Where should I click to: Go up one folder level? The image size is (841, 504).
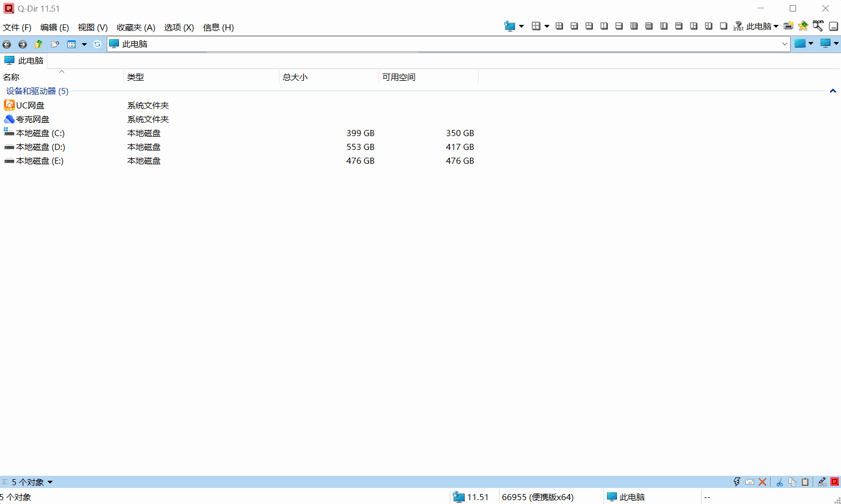pos(38,44)
